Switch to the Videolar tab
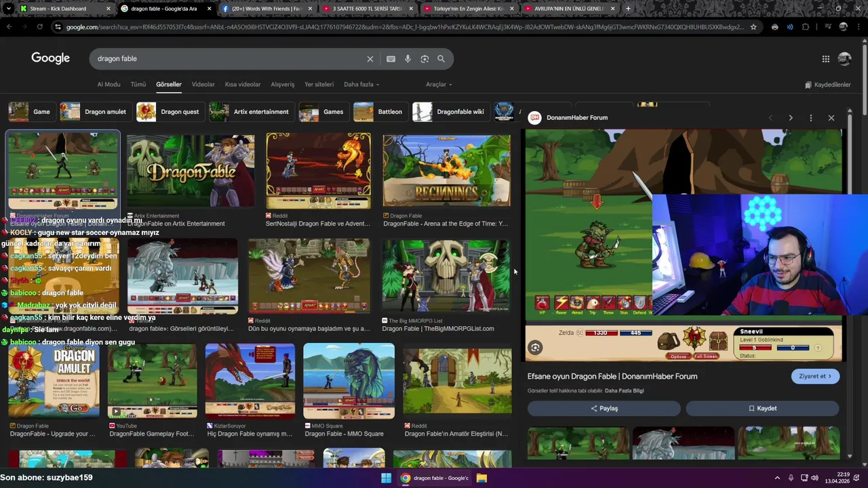Image resolution: width=868 pixels, height=488 pixels. click(x=203, y=85)
